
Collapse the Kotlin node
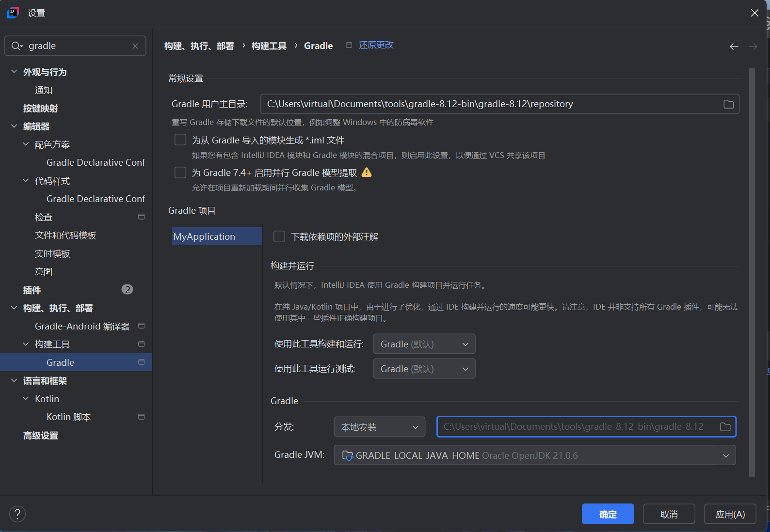26,399
